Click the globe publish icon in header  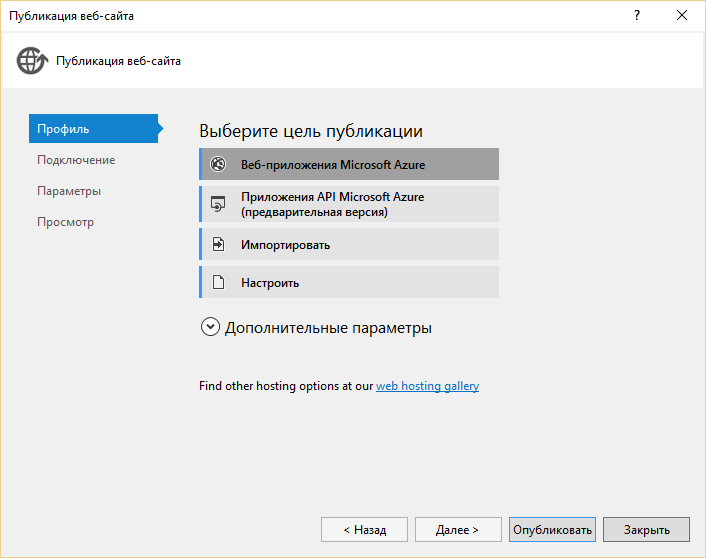[x=32, y=61]
